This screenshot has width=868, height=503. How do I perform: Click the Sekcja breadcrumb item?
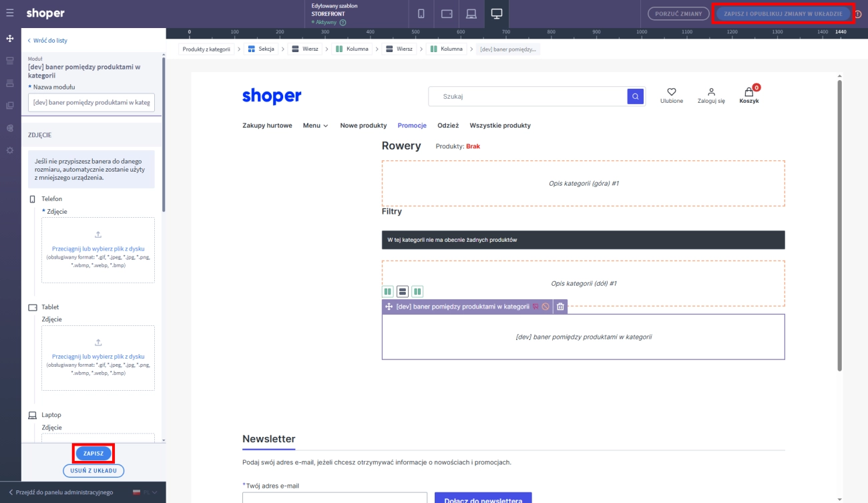click(261, 49)
